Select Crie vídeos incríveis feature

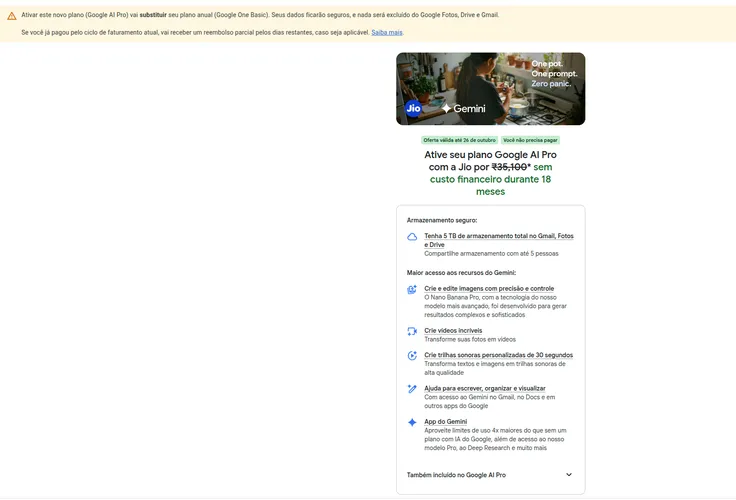point(453,331)
